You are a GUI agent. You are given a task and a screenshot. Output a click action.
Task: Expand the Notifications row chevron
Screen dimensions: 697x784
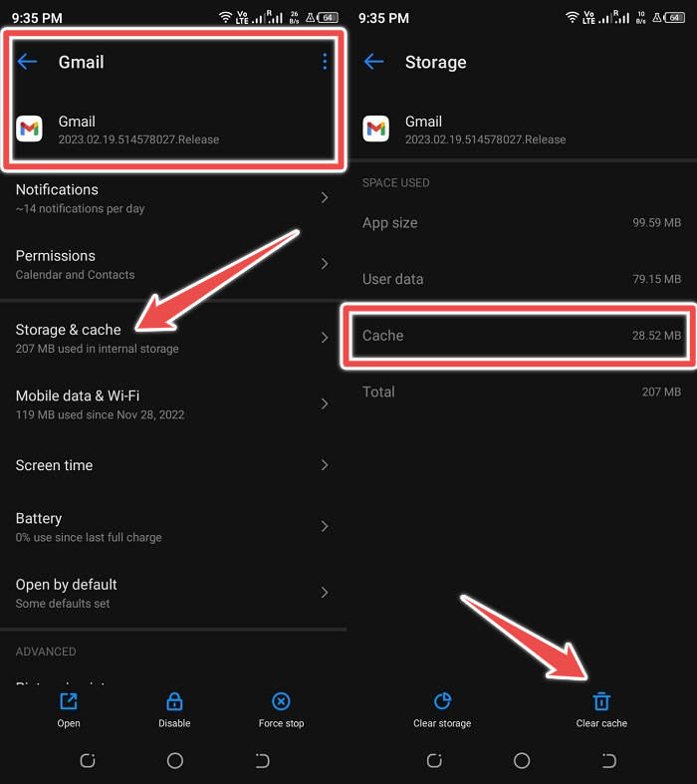pos(325,197)
